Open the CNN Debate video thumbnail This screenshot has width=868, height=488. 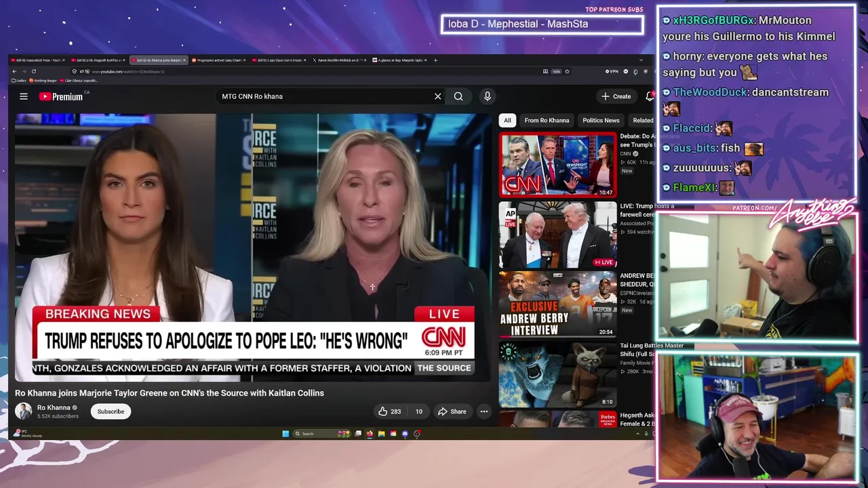point(557,165)
